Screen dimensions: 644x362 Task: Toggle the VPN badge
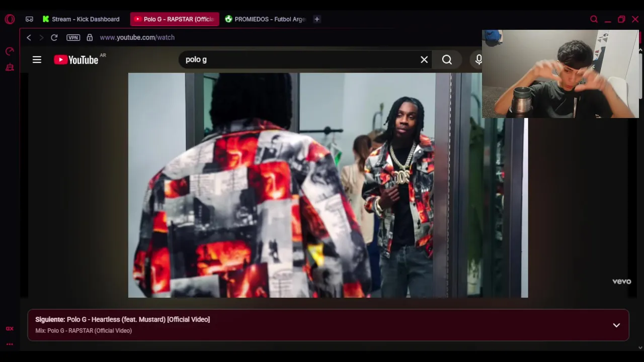point(73,37)
